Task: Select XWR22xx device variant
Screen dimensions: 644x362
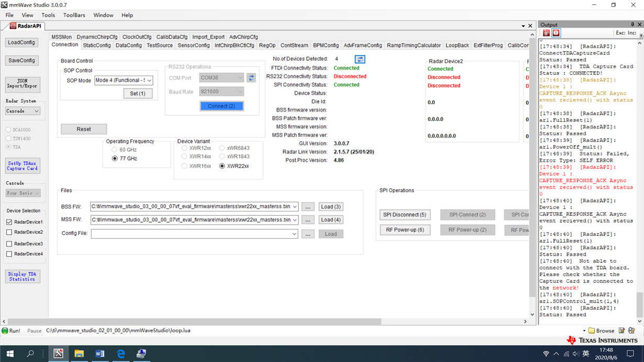Action: pyautogui.click(x=222, y=166)
